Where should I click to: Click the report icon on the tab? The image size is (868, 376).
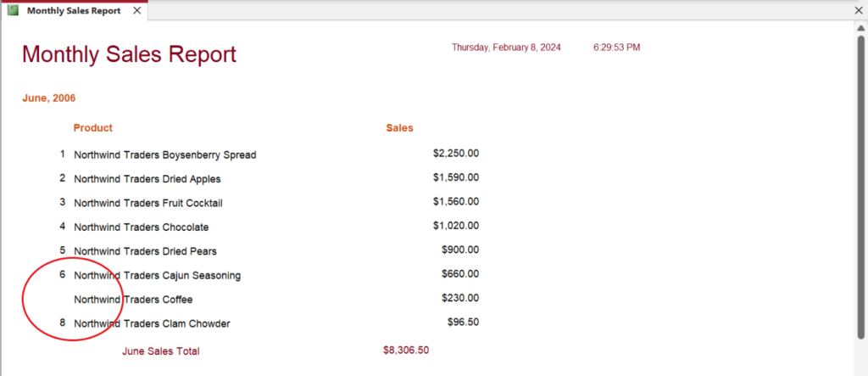(x=13, y=11)
